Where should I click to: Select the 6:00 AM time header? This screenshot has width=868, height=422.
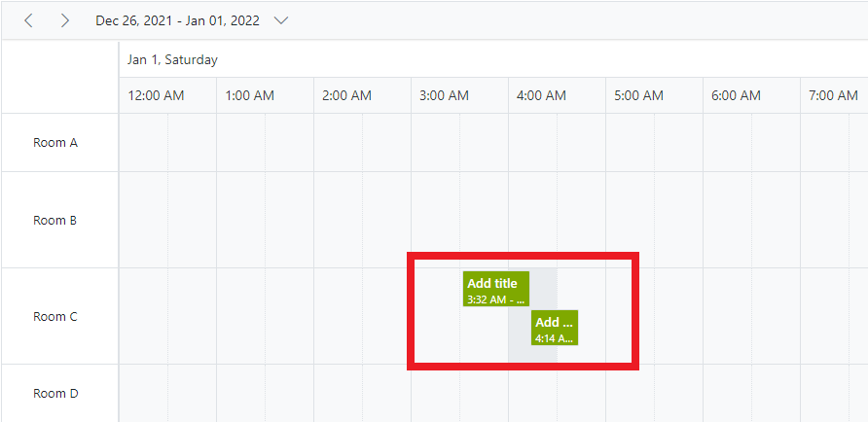[736, 95]
